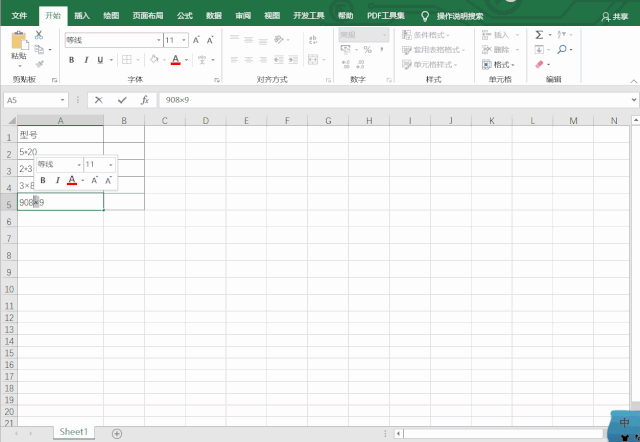Cut selection with the scissors icon

tap(39, 35)
